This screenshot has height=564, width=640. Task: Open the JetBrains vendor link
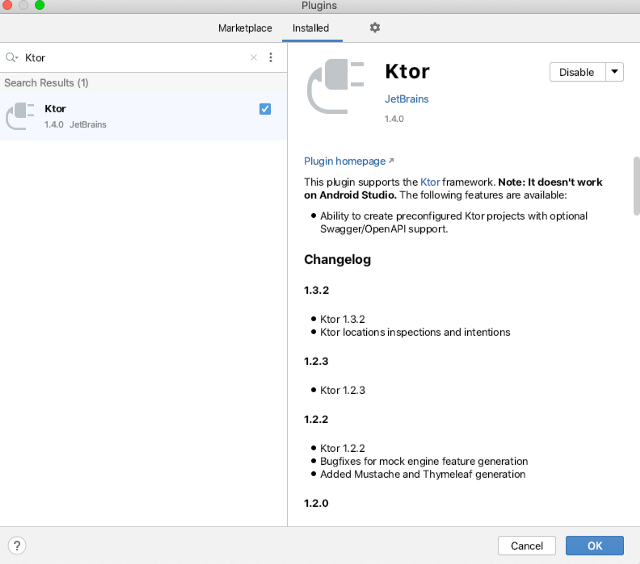click(x=407, y=99)
